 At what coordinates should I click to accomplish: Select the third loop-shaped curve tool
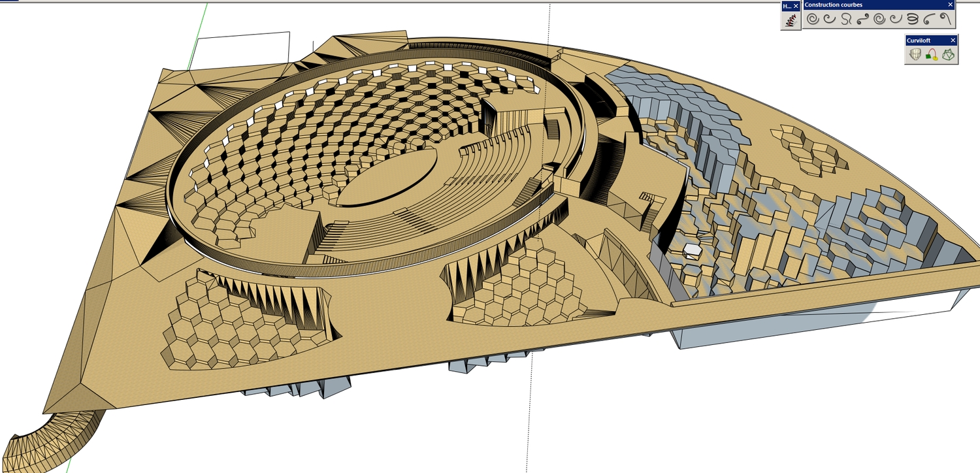coord(846,19)
